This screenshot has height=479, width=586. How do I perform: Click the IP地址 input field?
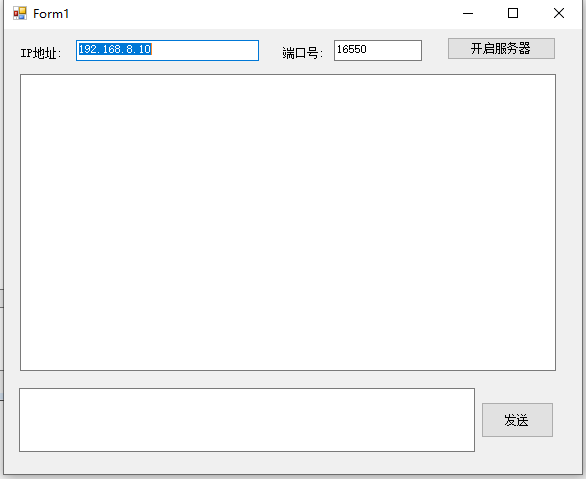coord(167,50)
